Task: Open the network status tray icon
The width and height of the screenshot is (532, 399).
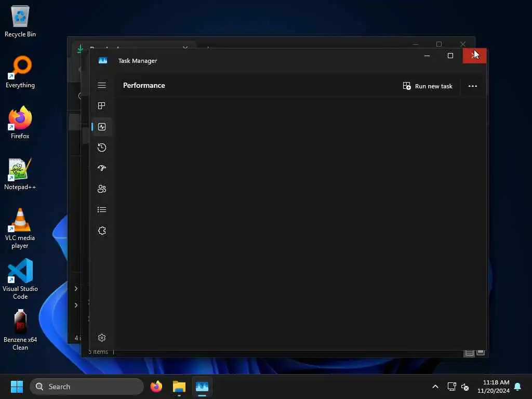Action: [x=451, y=387]
